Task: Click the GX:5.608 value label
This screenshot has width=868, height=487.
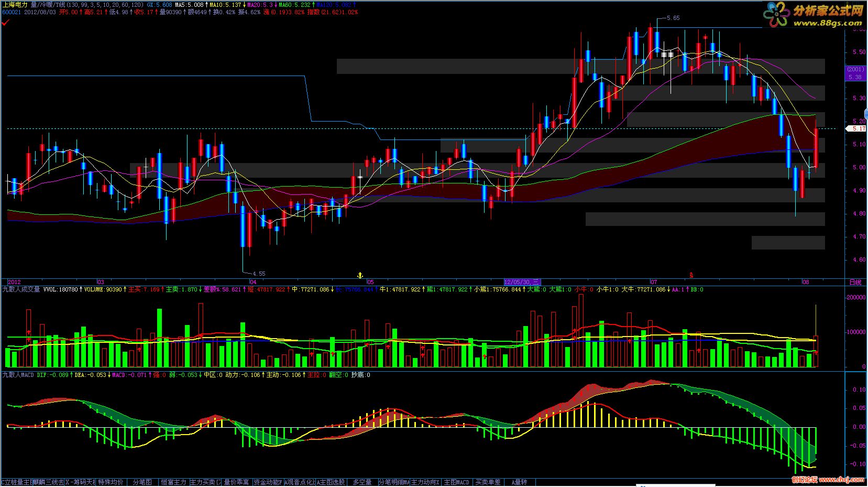Action: pos(159,4)
